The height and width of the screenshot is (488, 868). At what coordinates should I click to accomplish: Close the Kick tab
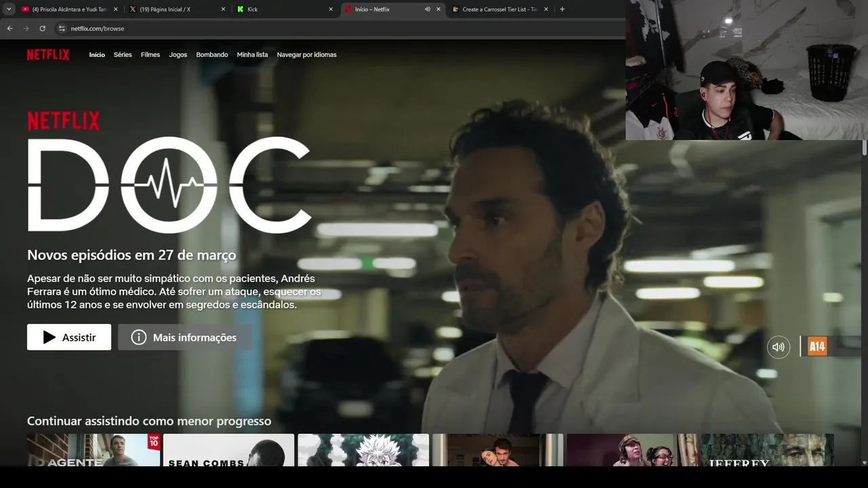[x=331, y=9]
